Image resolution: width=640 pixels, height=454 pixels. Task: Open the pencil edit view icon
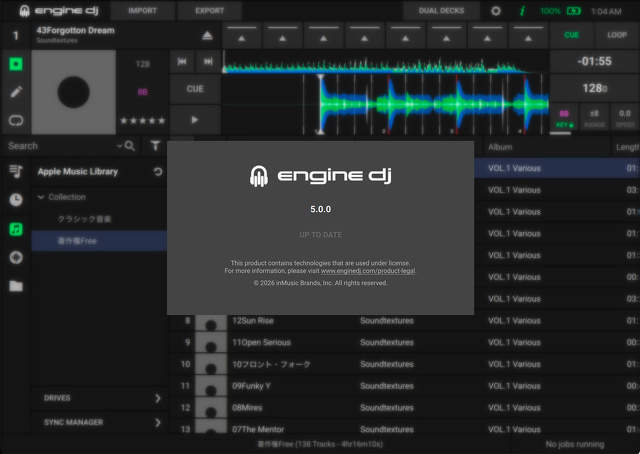16,92
